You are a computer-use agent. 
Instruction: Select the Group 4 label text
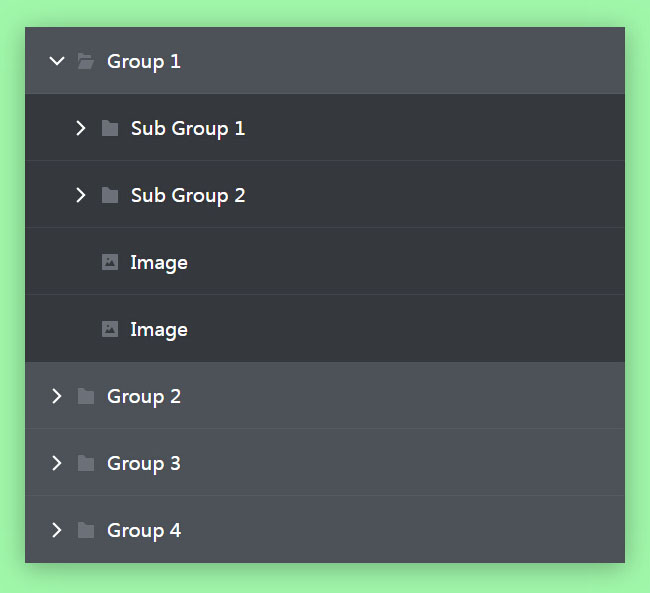[144, 530]
